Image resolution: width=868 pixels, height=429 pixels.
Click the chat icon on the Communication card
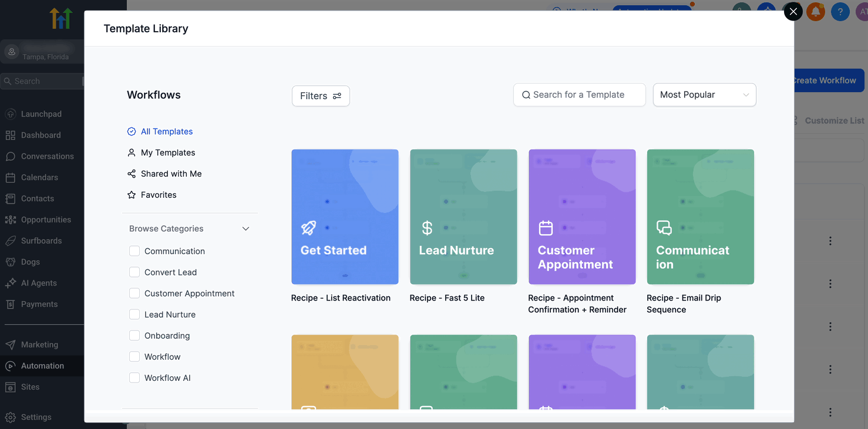coord(664,228)
